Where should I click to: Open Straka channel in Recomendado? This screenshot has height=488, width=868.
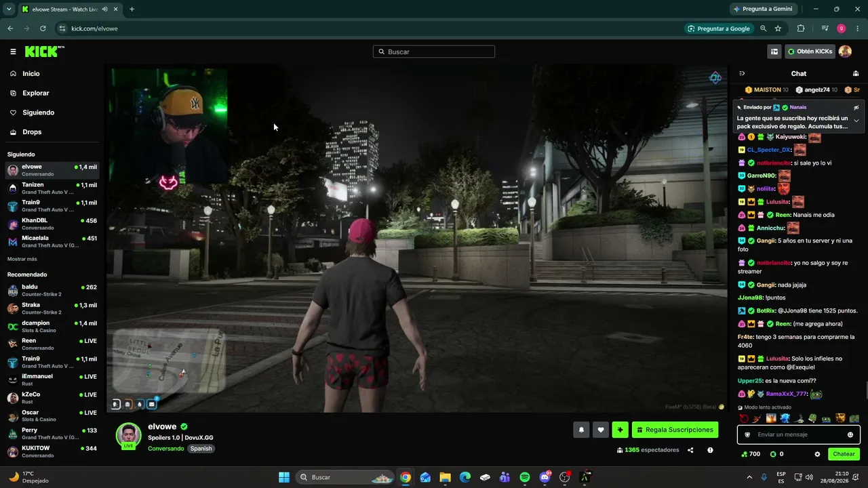pyautogui.click(x=52, y=308)
